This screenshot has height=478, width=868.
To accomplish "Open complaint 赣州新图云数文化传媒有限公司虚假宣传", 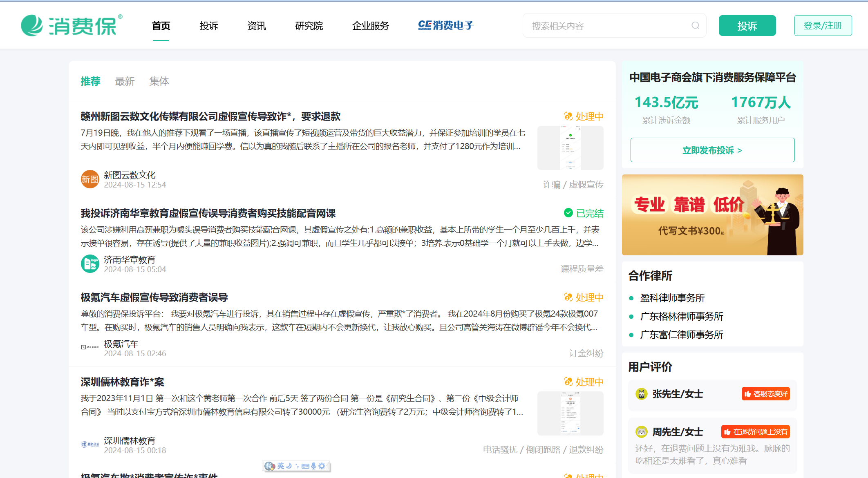I will tap(210, 116).
